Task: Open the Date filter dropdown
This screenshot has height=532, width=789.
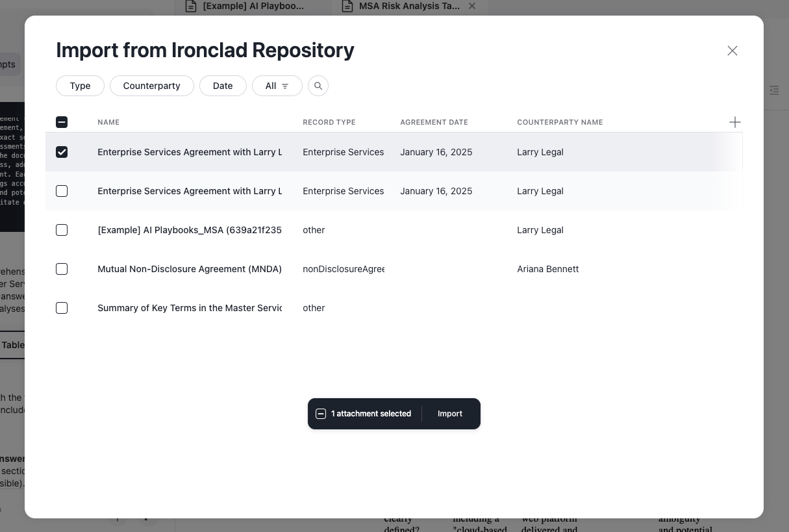Action: (223, 86)
